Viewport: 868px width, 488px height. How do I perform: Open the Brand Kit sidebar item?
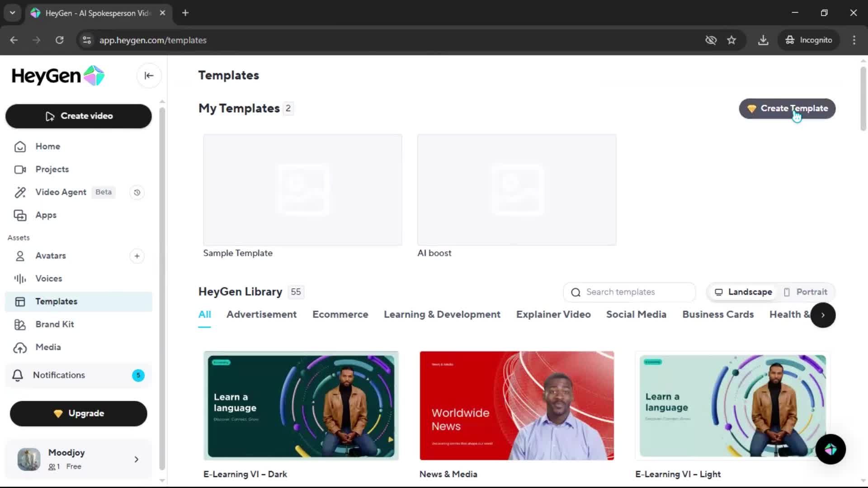click(55, 324)
